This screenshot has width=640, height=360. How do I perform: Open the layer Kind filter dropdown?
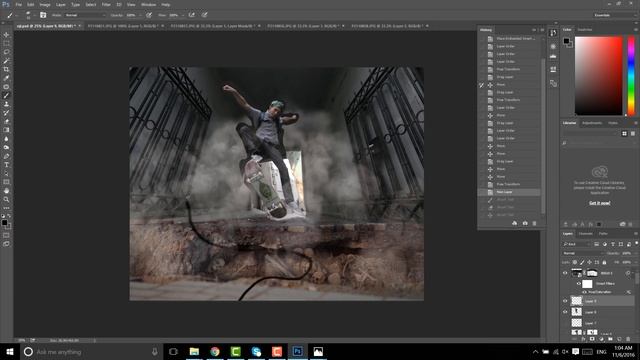click(x=576, y=244)
